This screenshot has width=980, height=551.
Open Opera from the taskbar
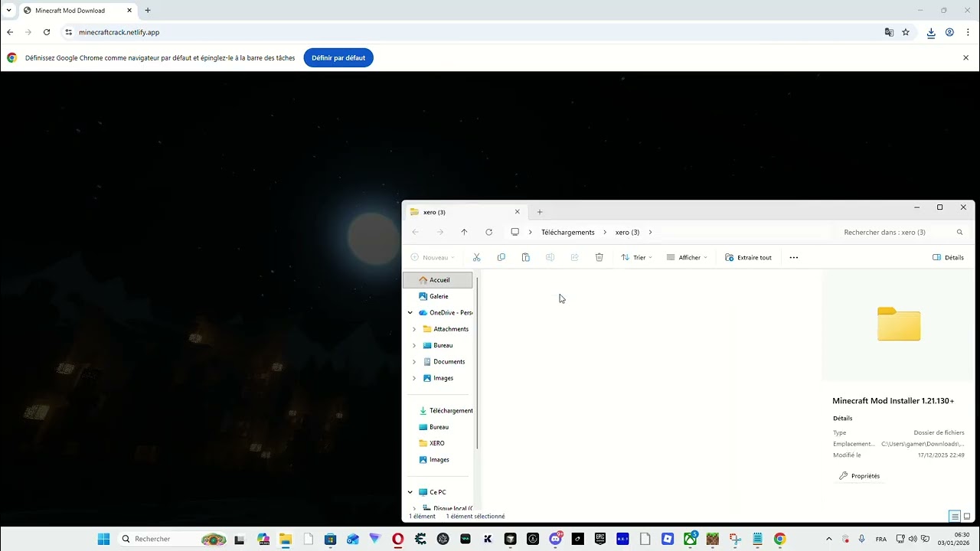coord(397,539)
